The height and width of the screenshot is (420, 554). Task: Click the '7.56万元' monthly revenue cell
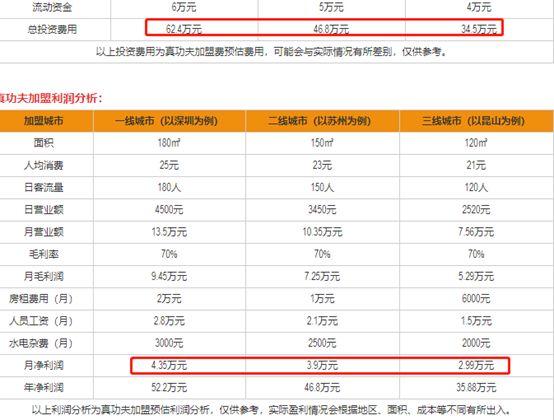point(476,232)
